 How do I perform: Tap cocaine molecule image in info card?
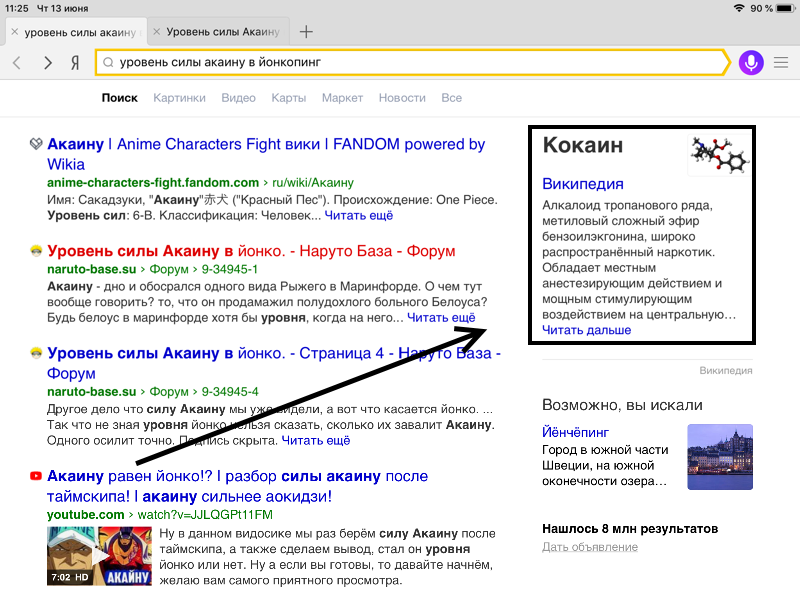(719, 156)
